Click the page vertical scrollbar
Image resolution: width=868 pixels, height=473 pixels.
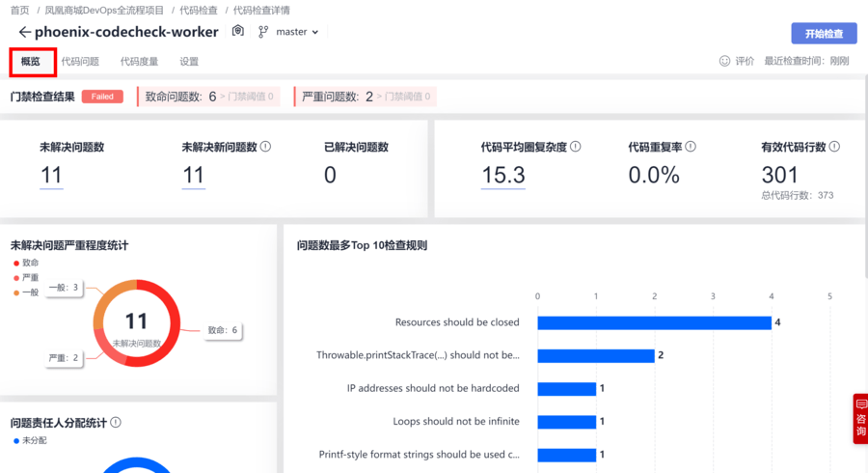pyautogui.click(x=865, y=178)
